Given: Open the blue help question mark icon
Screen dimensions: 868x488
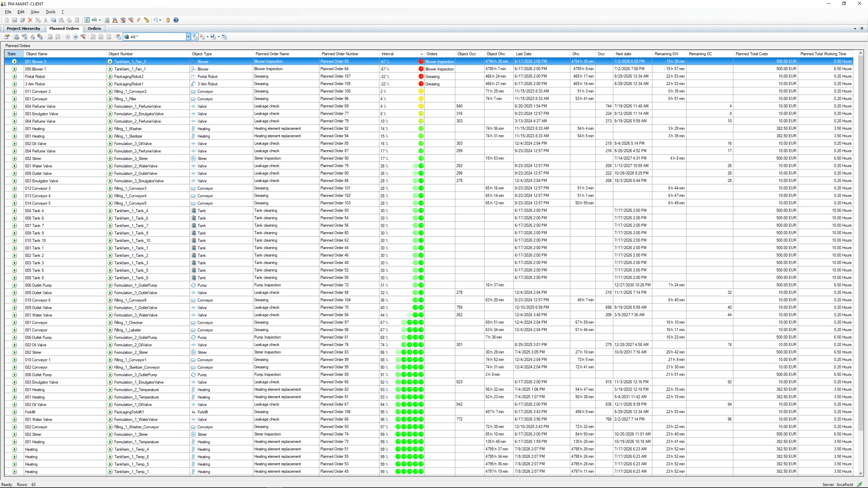Looking at the screenshot, I should click(x=176, y=20).
